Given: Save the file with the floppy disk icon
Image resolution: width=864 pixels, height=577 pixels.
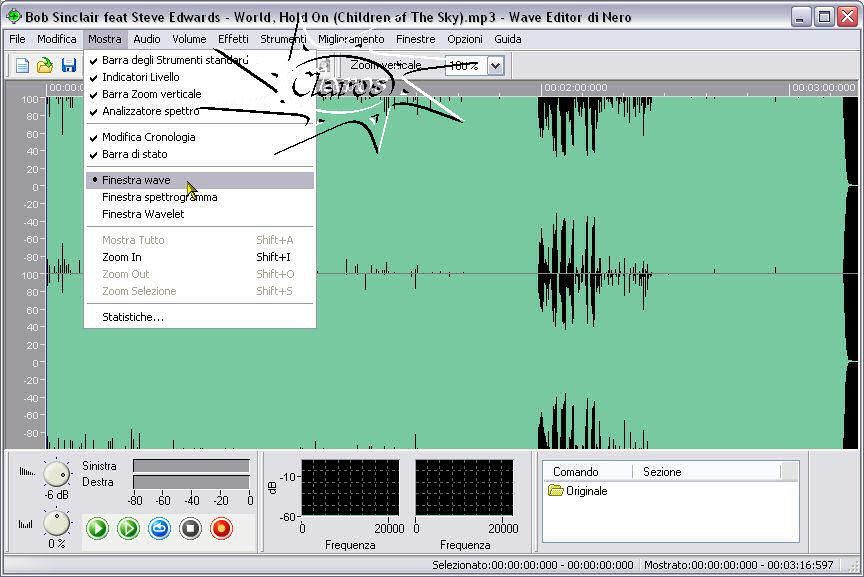Looking at the screenshot, I should coord(68,66).
